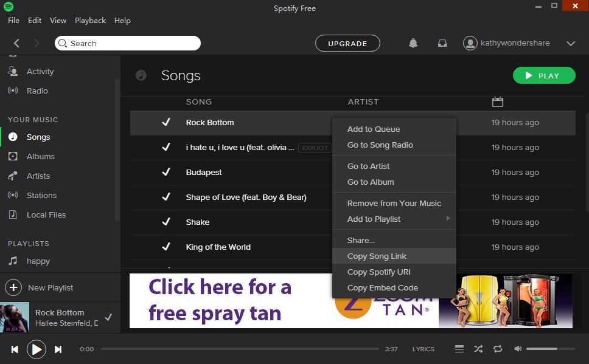Click the happy playlist note icon
The image size is (589, 364).
pyautogui.click(x=13, y=261)
